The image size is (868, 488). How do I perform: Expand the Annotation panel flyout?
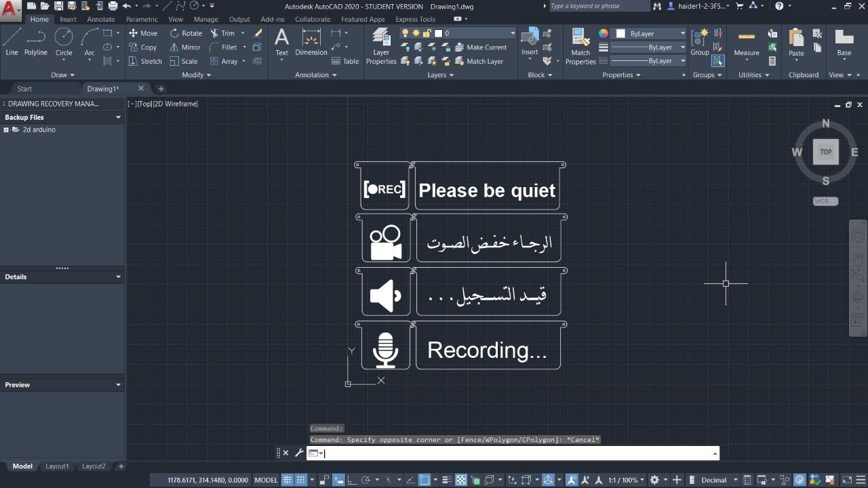coord(316,75)
